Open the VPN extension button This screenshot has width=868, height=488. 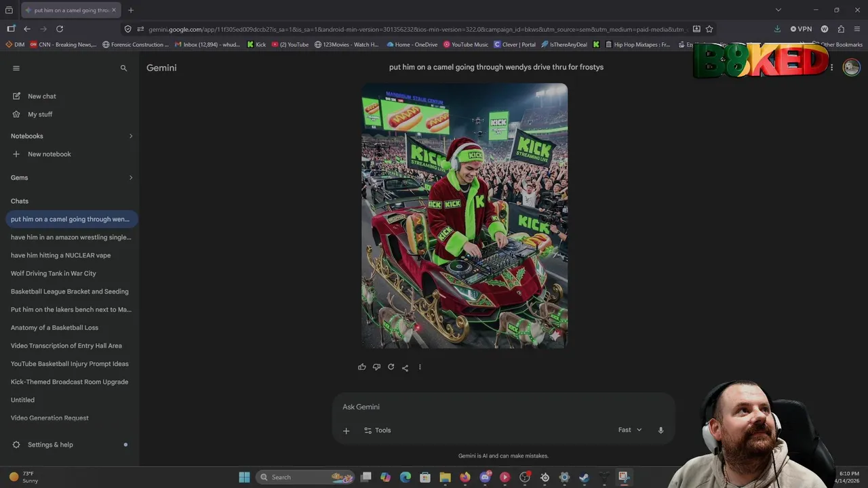(801, 29)
